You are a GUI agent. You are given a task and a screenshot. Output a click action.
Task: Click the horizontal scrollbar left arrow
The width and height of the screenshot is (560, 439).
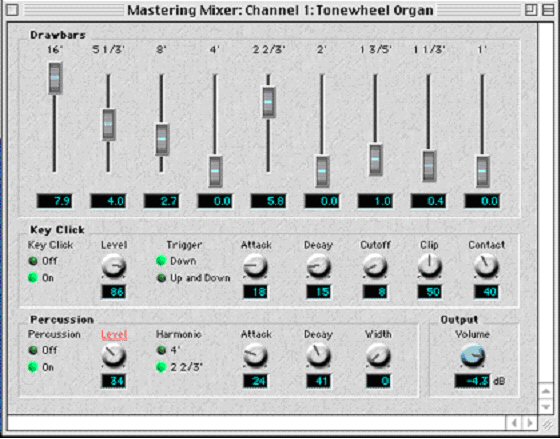[514, 423]
